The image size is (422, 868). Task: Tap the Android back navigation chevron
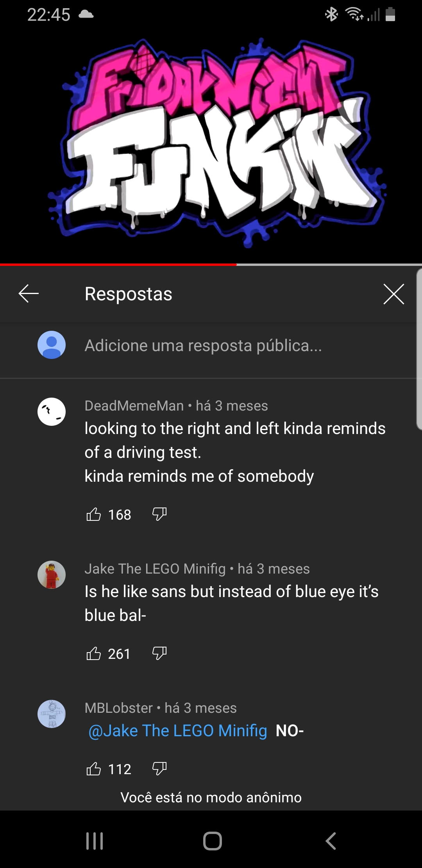click(331, 841)
